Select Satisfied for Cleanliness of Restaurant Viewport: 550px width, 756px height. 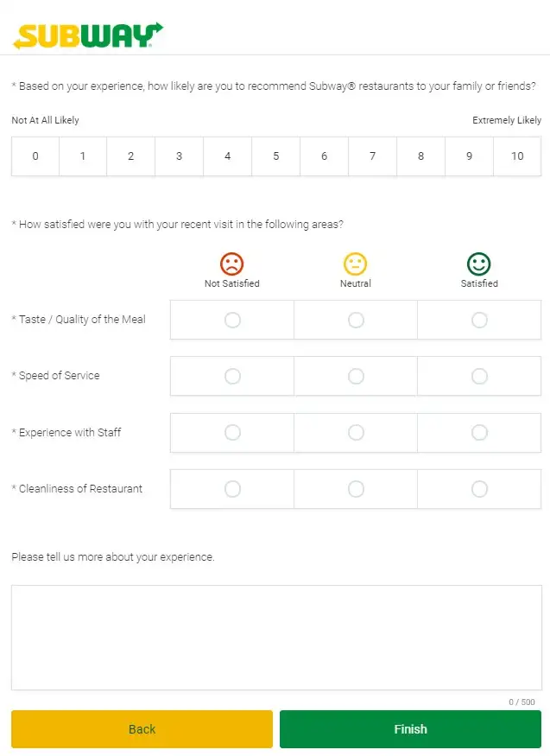(479, 488)
